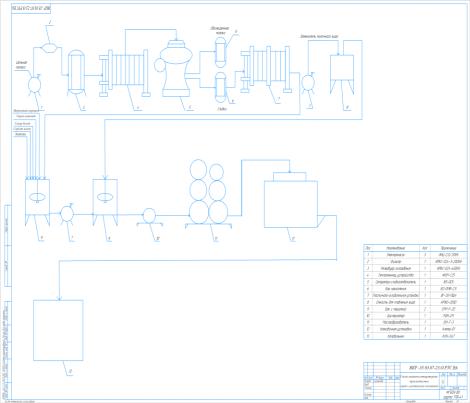The width and height of the screenshot is (470, 403).
Task: Click the tall vertical cylindrical tank on legs
Action: [x=76, y=72]
